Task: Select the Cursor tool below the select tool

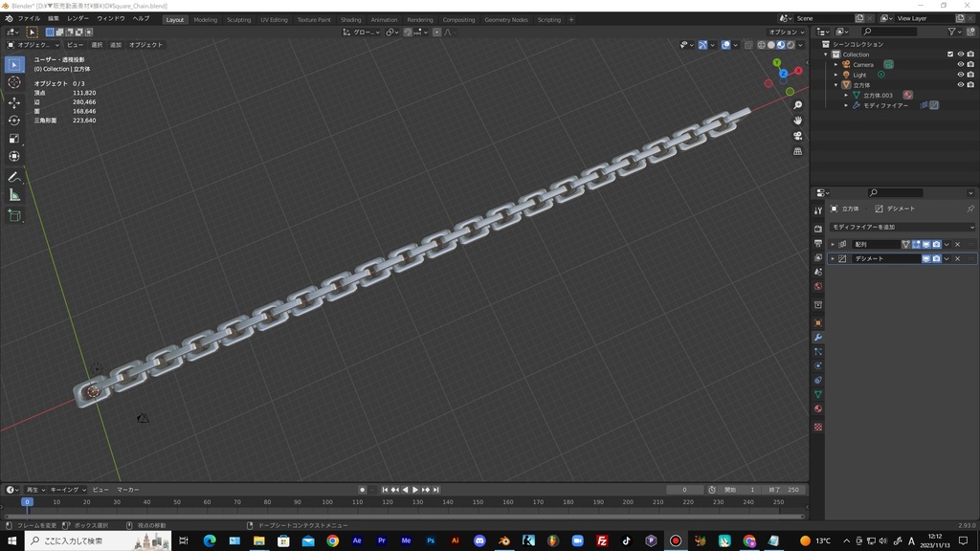Action: (13, 82)
